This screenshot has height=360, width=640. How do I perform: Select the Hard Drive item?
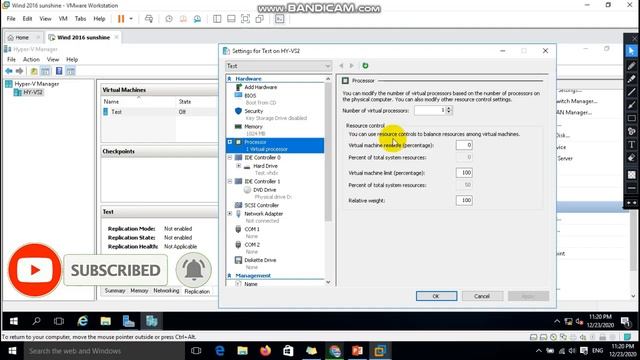(265, 166)
